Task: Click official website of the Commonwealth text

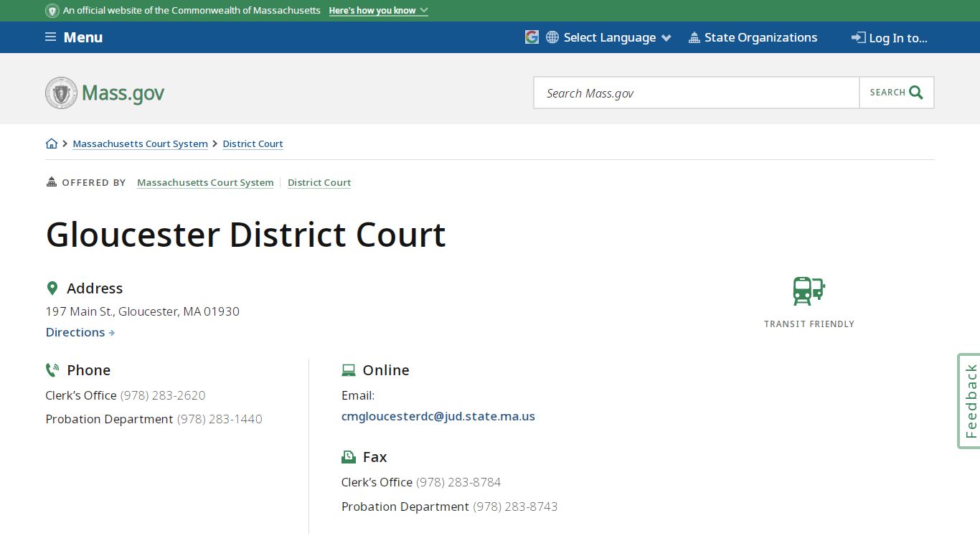Action: tap(192, 11)
